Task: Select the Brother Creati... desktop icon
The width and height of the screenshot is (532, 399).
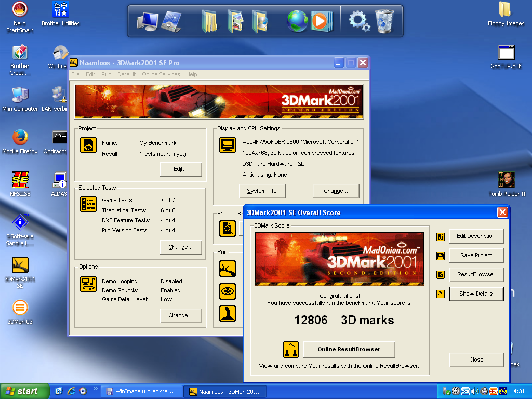Action: [x=20, y=60]
